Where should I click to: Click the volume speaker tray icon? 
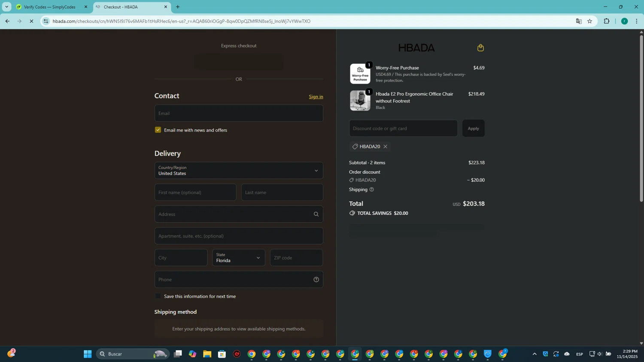600,354
